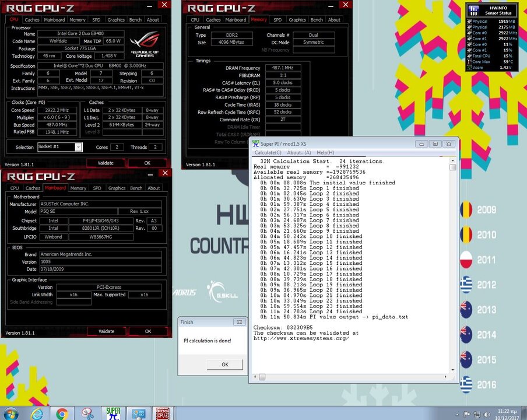Select the Graphics tab in the Memory window
Viewport: 527px width, 420px height.
[297, 20]
